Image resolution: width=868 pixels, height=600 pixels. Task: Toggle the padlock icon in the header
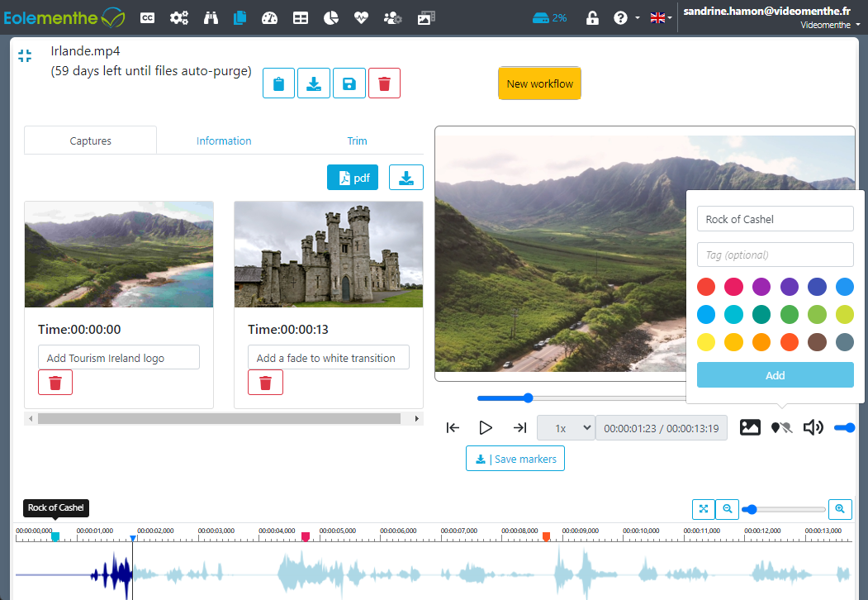tap(592, 17)
